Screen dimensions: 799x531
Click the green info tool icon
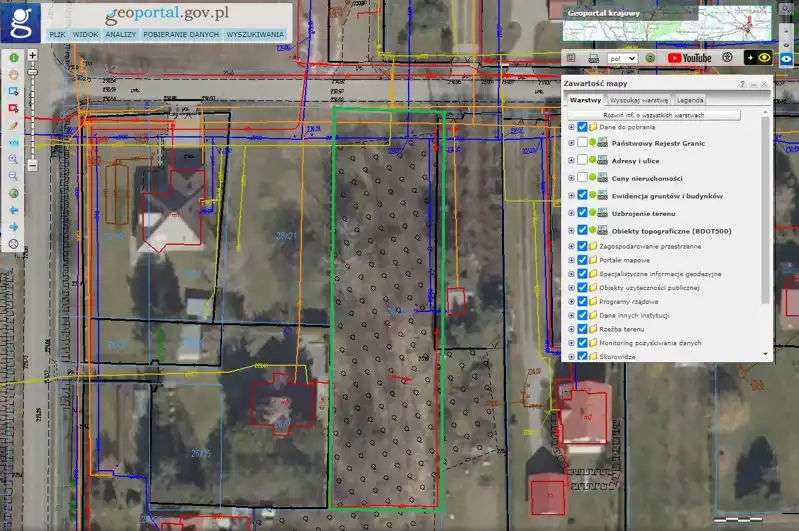click(14, 58)
